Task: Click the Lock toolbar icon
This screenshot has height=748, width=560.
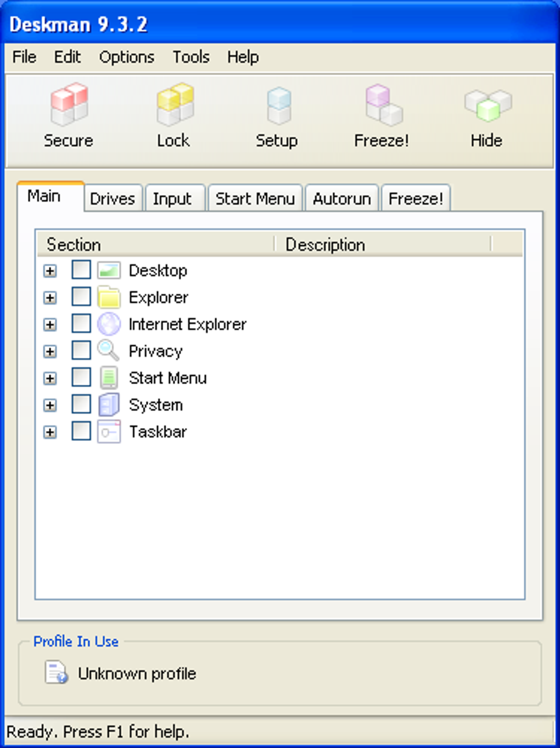Action: (x=173, y=113)
